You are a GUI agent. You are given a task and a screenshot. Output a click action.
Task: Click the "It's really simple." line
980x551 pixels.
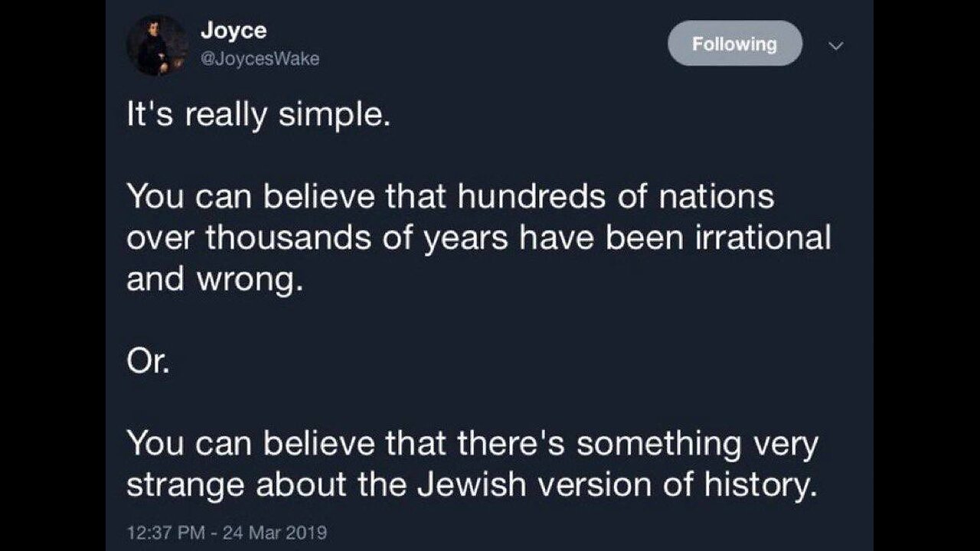click(x=258, y=116)
